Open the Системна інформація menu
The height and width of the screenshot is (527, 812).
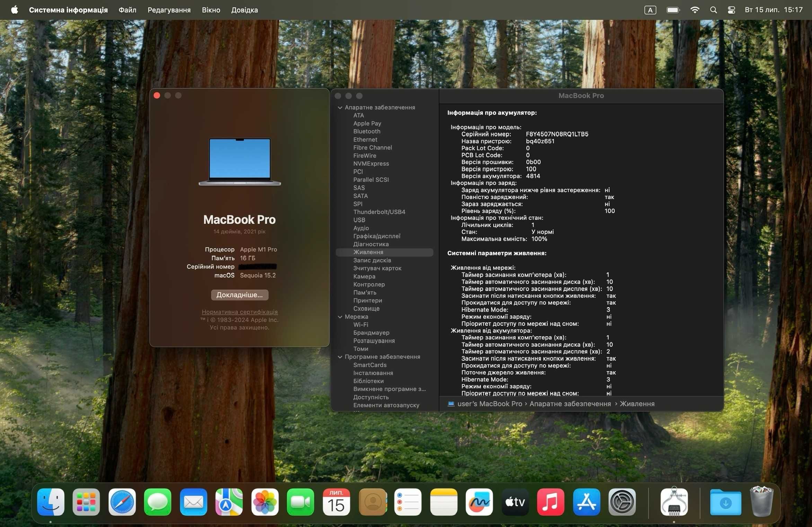click(68, 10)
